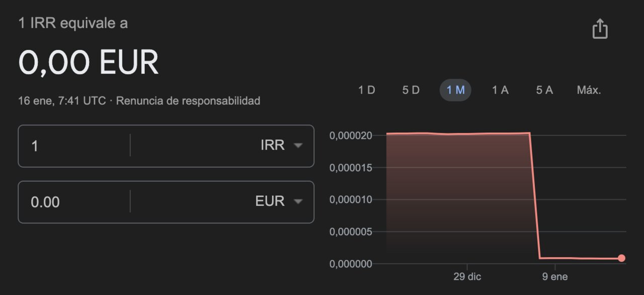Image resolution: width=644 pixels, height=295 pixels.
Task: Click the EUR dropdown chevron arrow
Action: pos(298,201)
